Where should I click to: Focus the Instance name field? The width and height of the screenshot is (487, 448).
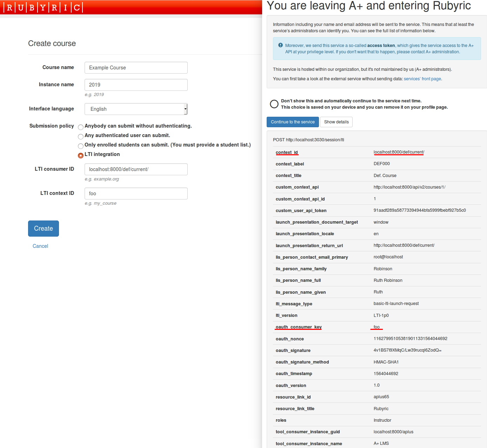click(x=136, y=85)
